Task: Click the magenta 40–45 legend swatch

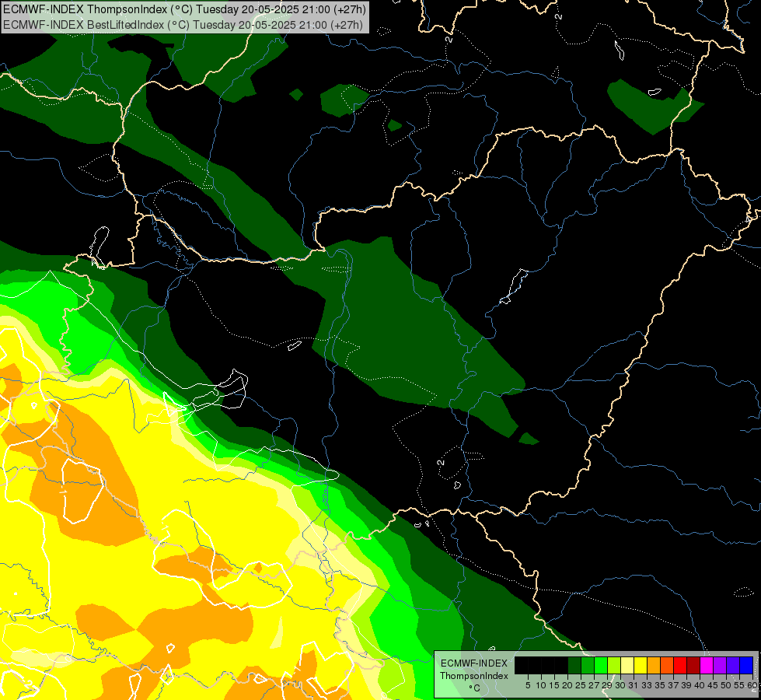Action: point(707,665)
